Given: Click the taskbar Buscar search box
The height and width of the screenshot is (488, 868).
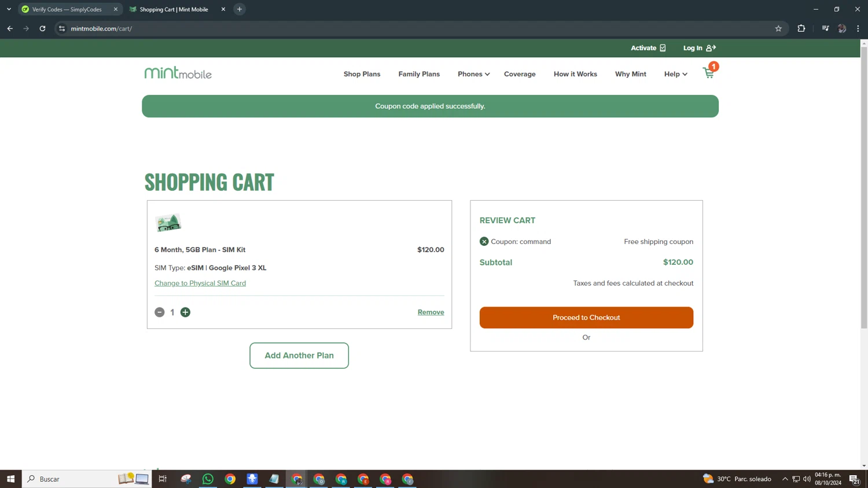Looking at the screenshot, I should tap(87, 479).
